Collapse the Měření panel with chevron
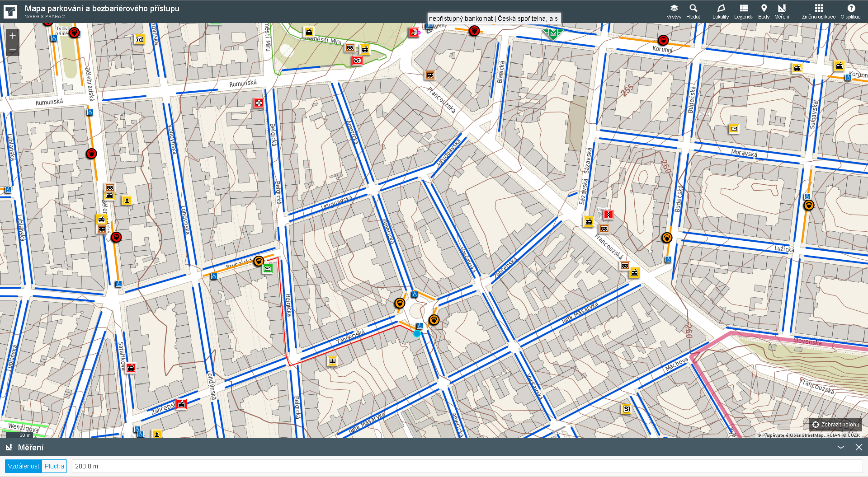 [x=841, y=447]
